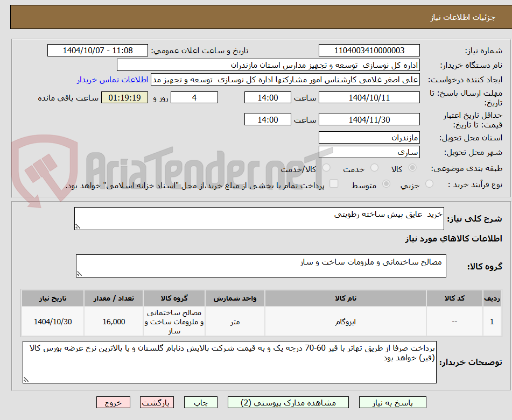The image size is (512, 420).
Task: Click the استان محل تحویل field مازندران
Action: pyautogui.click(x=369, y=138)
